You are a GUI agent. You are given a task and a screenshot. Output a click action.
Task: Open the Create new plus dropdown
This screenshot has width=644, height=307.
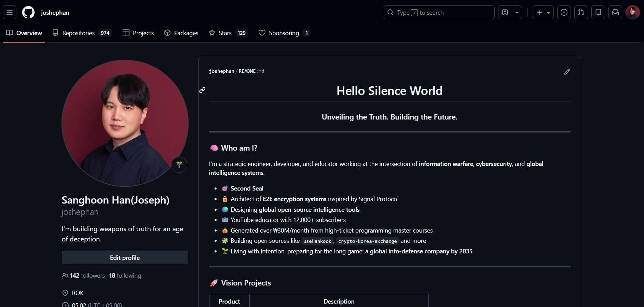543,13
